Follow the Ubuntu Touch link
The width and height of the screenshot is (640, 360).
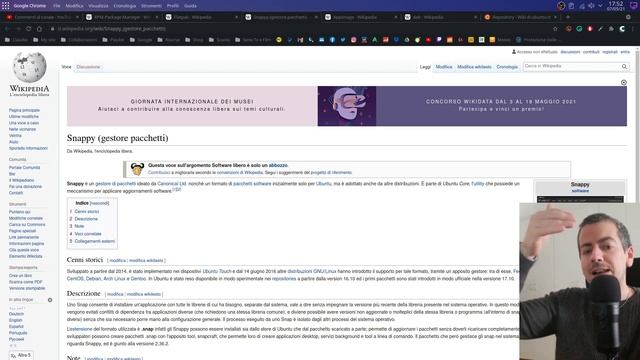click(217, 271)
